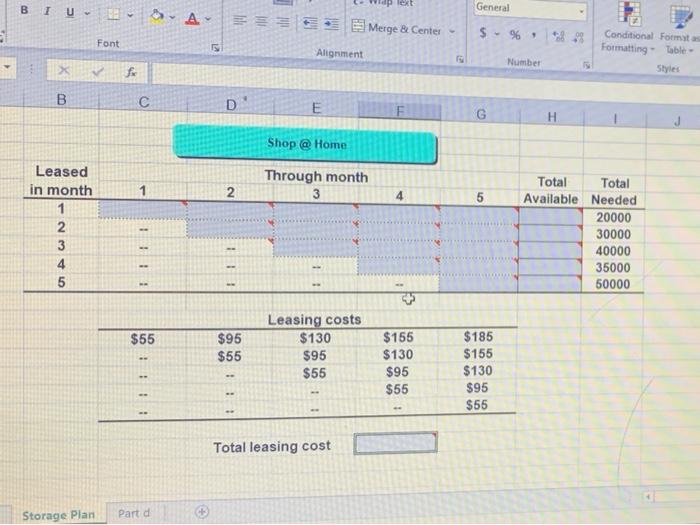Screen dimensions: 700x525
Task: Select Total leasing cost cell
Action: [396, 443]
